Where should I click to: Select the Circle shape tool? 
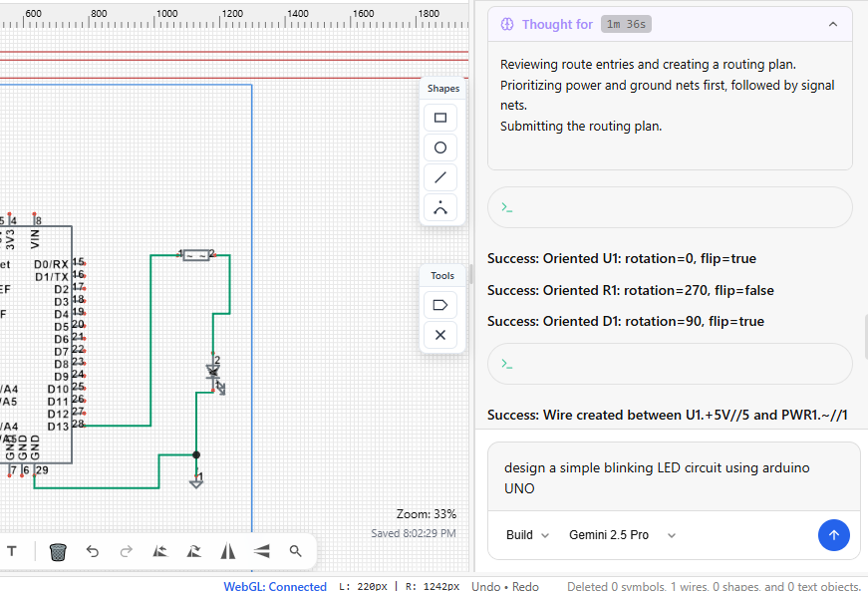pos(439,148)
